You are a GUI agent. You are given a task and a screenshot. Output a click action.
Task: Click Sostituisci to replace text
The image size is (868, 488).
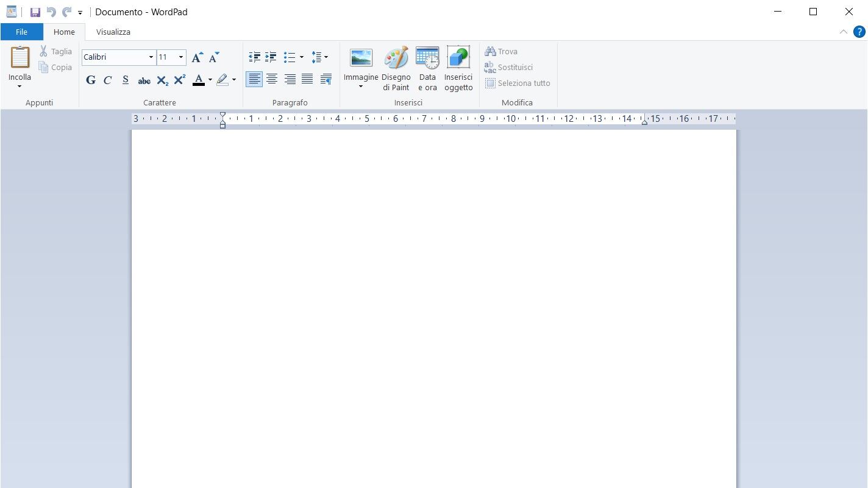click(509, 67)
